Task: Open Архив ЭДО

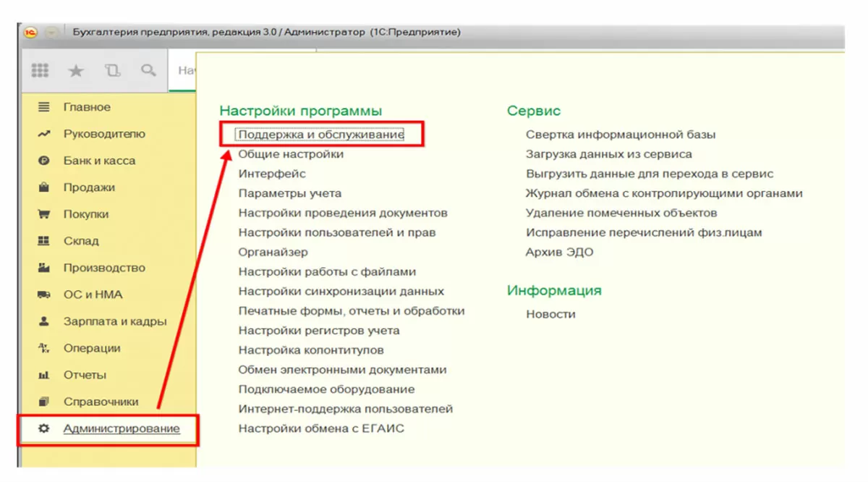Action: tap(560, 252)
